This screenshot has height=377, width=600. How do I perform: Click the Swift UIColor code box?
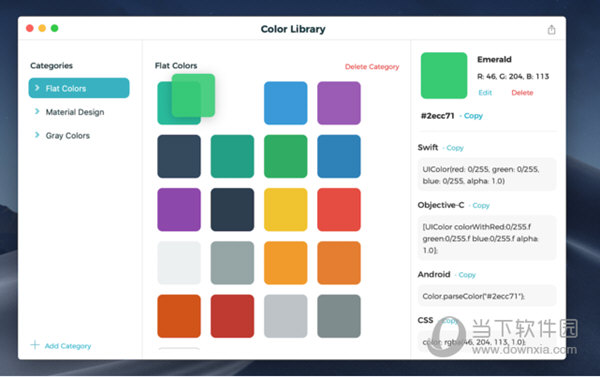487,175
